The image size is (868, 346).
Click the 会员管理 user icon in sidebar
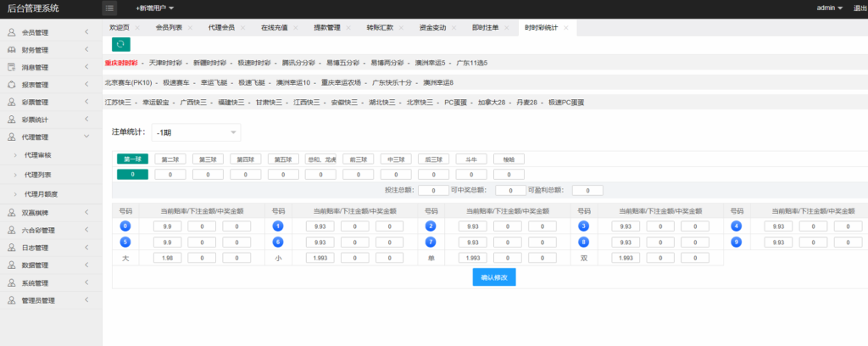[x=12, y=32]
